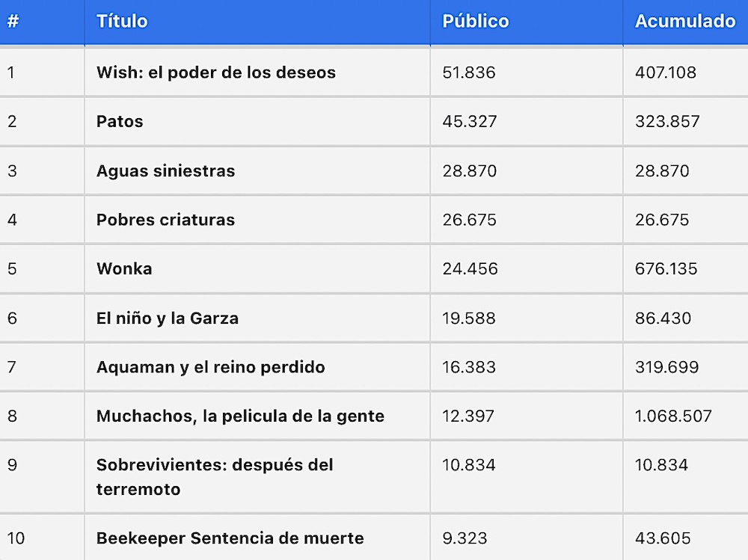This screenshot has height=560, width=748.
Task: Select Wish: el poder de los deseos title
Action: (216, 73)
